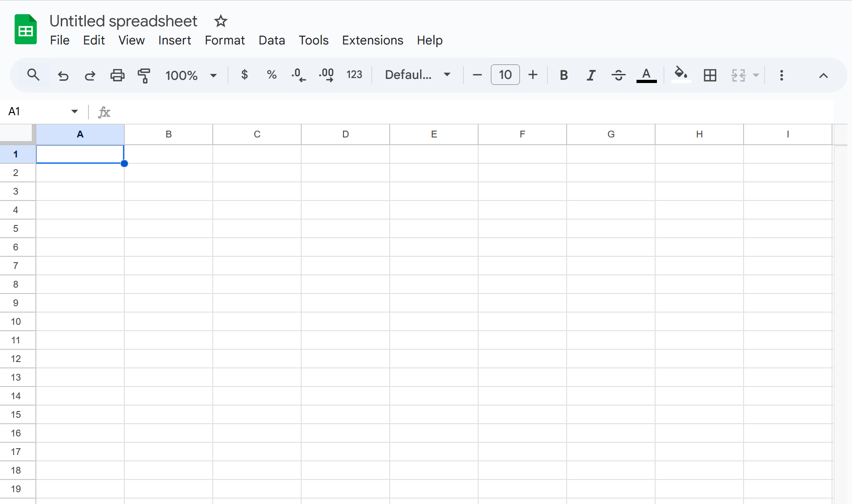This screenshot has width=852, height=504.
Task: Open the Insert menu
Action: 175,40
